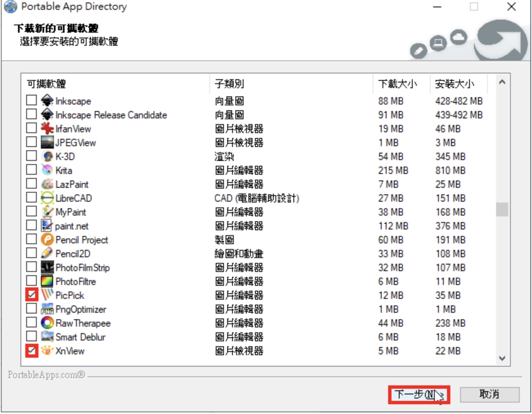Click the PngOptimizer name text
This screenshot has width=532, height=414.
pos(81,309)
